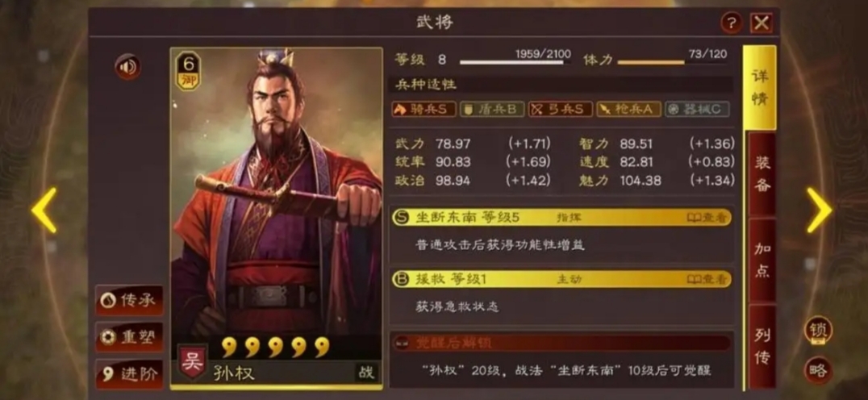Image resolution: width=868 pixels, height=400 pixels.
Task: Click the 进阶 advancement button
Action: click(x=130, y=374)
